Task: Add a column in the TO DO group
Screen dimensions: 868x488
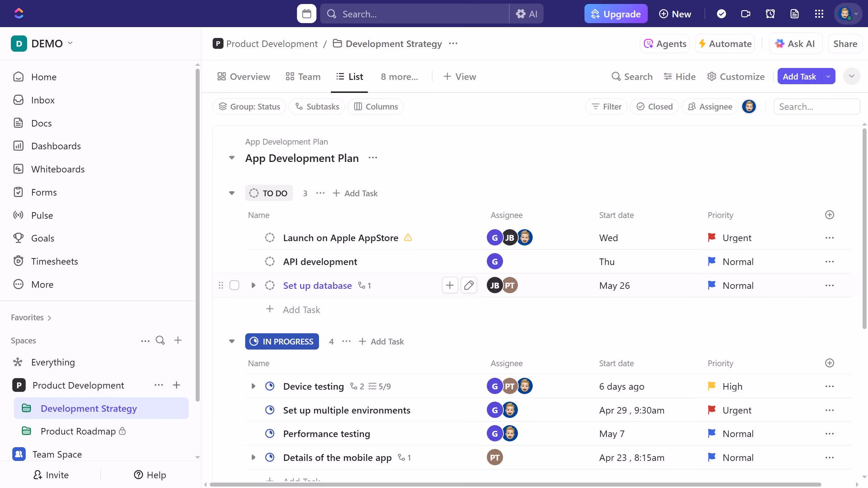Action: [829, 215]
